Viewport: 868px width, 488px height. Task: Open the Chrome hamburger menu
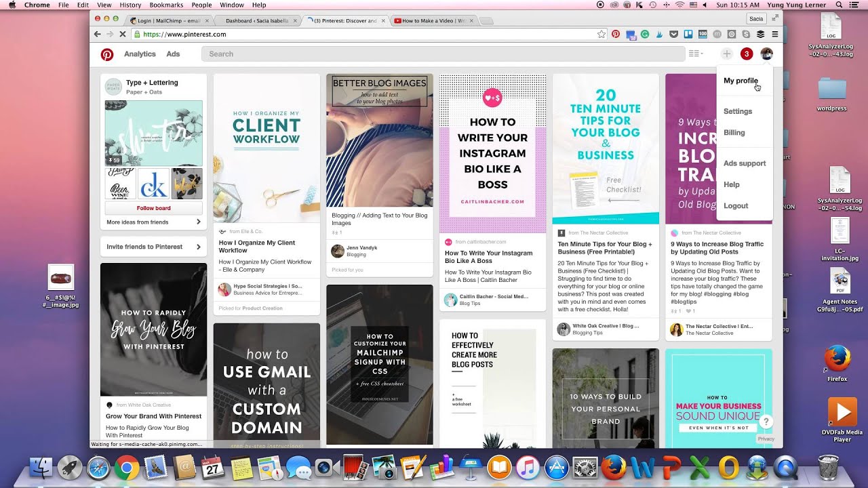coord(775,34)
